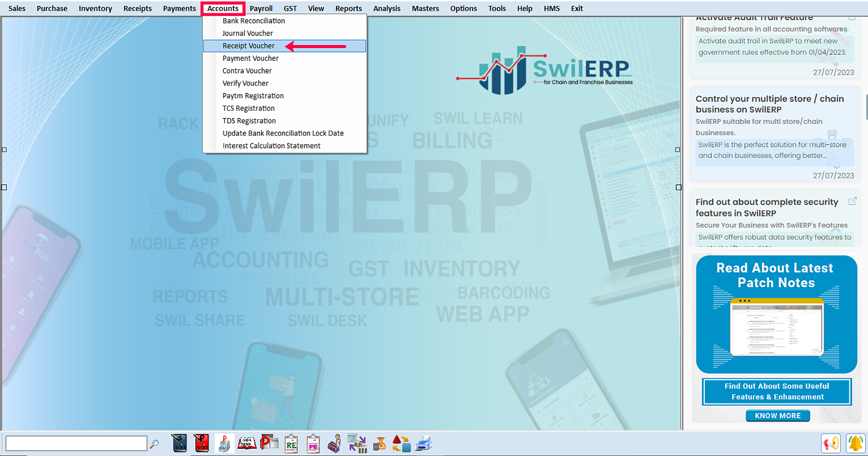Viewport: 868px width, 456px height.
Task: Open the megaphone announcements icon
Action: click(831, 443)
